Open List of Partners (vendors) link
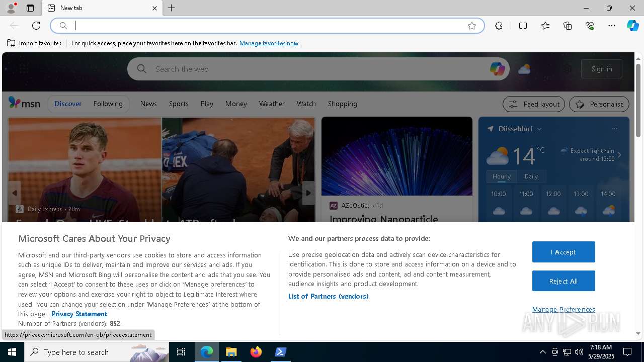This screenshot has width=644, height=362. coord(329,296)
